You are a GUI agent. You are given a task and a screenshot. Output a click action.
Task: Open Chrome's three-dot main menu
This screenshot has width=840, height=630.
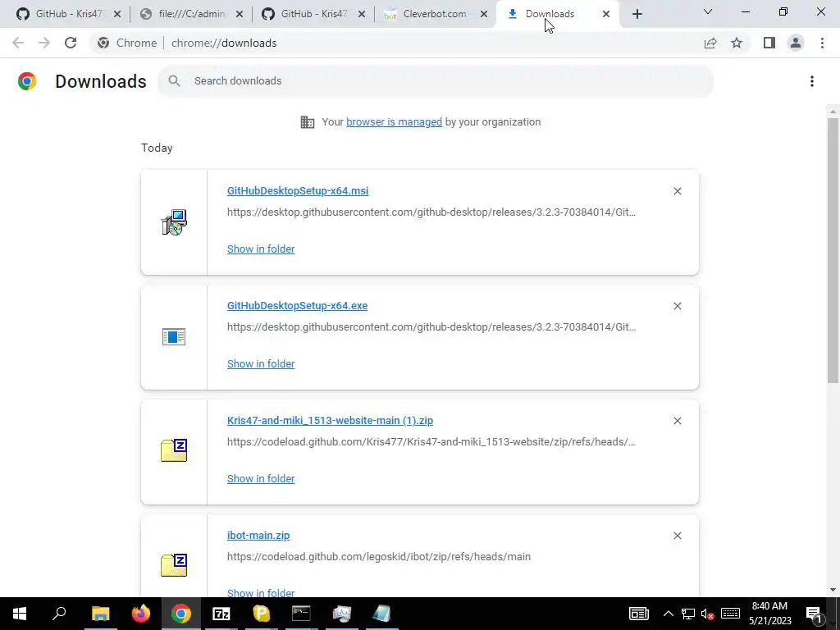822,43
